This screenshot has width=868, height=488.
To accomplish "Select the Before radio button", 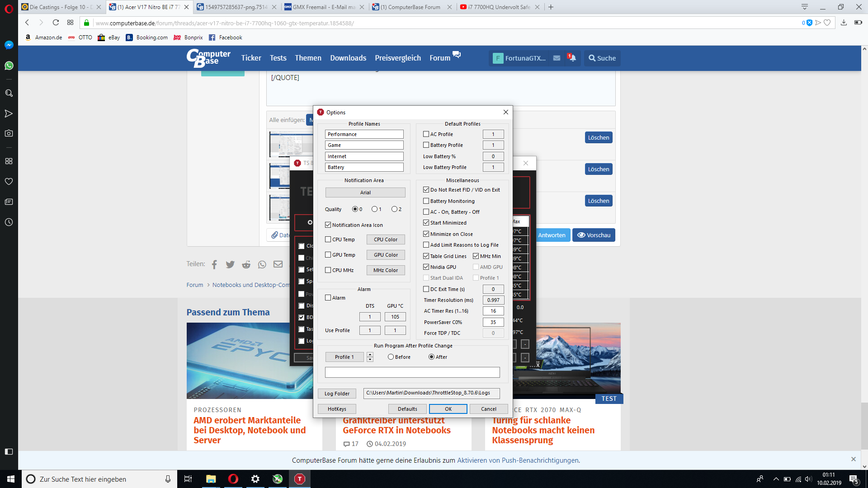I will tap(391, 357).
